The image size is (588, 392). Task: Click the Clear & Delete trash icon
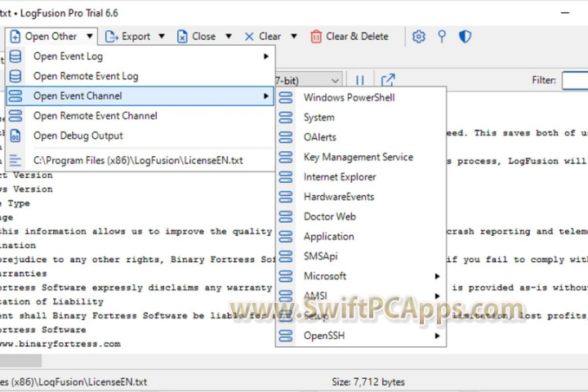[x=316, y=37]
